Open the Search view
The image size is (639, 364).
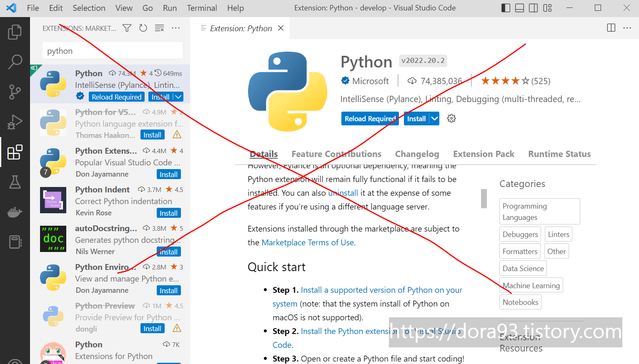pyautogui.click(x=15, y=62)
